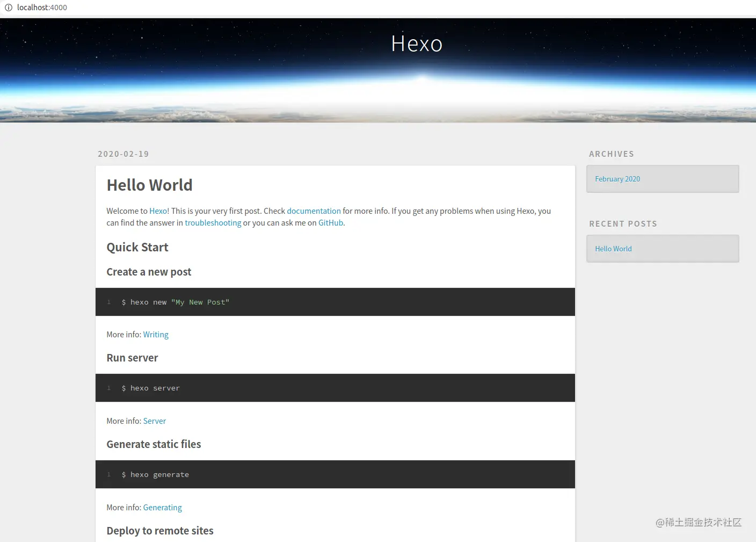The width and height of the screenshot is (756, 542).
Task: Open the GitHub link
Action: 331,223
